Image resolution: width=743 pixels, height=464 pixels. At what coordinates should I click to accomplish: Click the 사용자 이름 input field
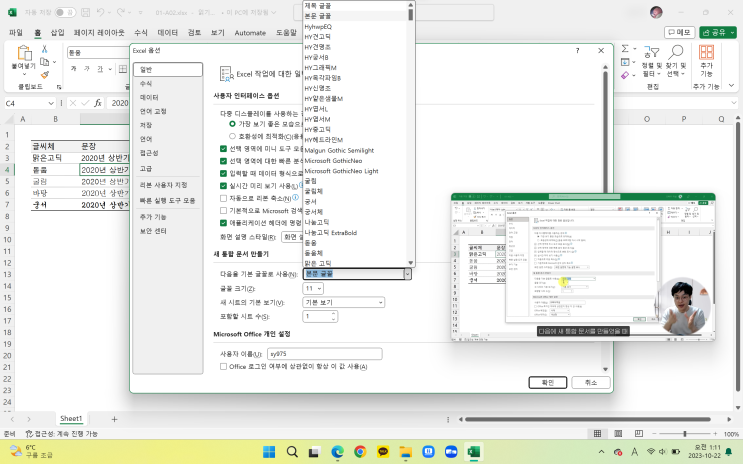[325, 354]
